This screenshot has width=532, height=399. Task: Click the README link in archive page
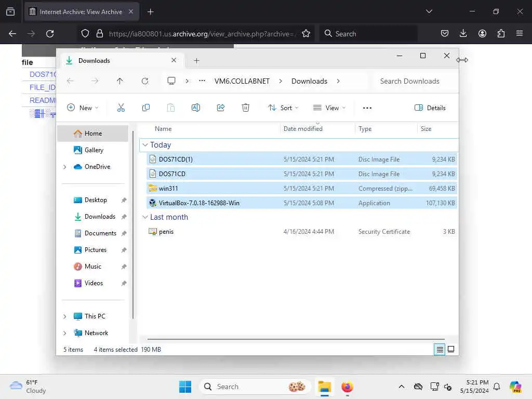(43, 100)
